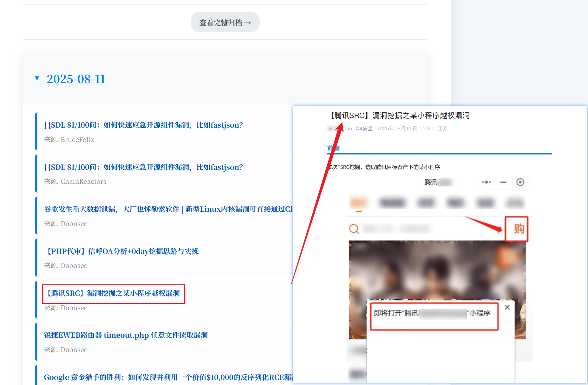Click 来源: ChainReactors source text
This screenshot has width=588, height=385.
[75, 182]
